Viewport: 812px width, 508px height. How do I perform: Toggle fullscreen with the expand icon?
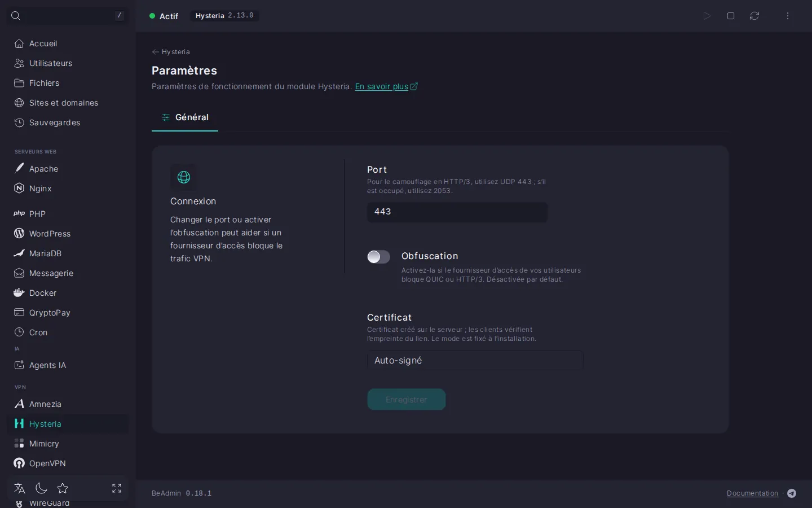(x=117, y=488)
